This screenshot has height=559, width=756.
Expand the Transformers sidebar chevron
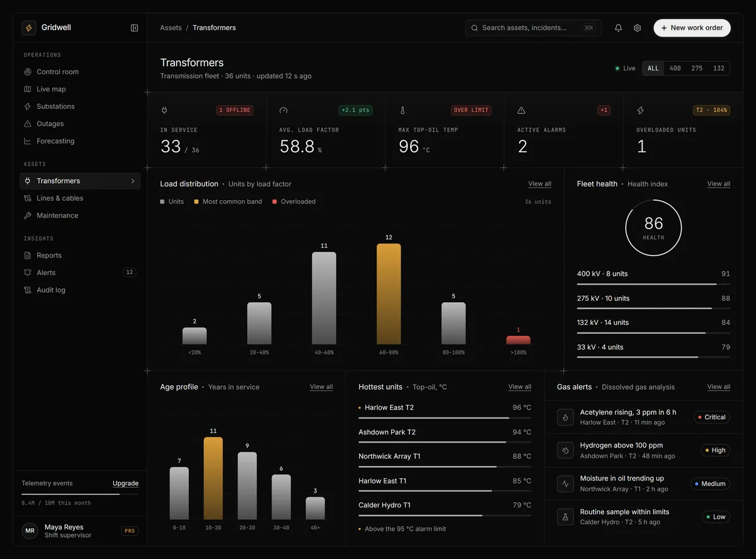pos(132,181)
